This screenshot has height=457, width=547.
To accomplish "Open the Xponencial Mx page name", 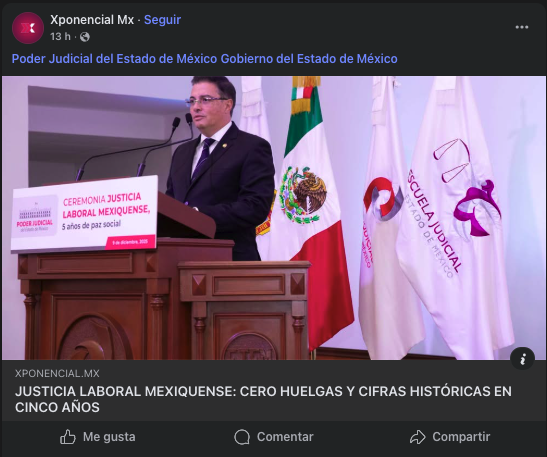I will coord(92,20).
